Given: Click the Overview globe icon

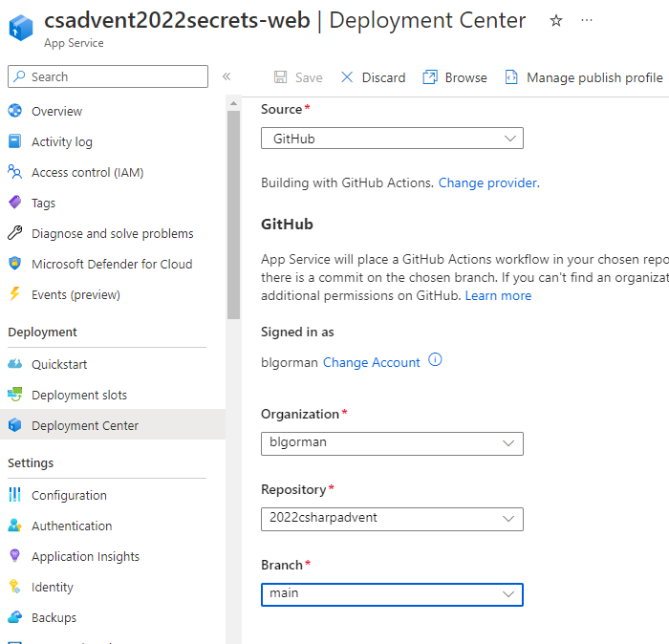Looking at the screenshot, I should [15, 111].
